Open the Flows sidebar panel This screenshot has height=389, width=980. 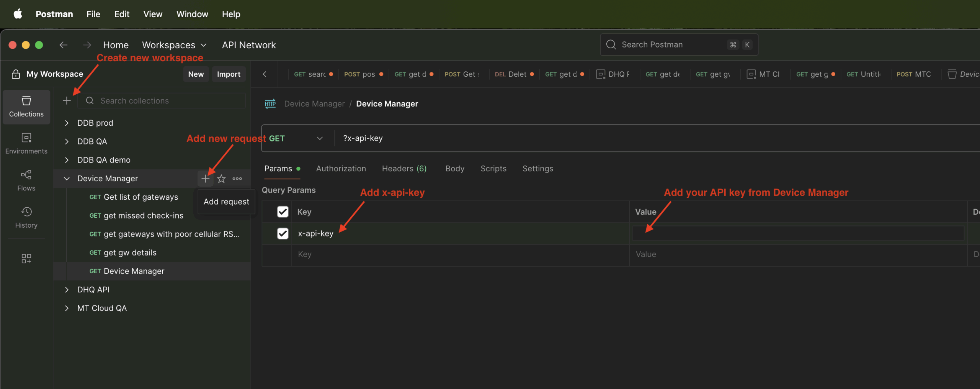tap(26, 181)
